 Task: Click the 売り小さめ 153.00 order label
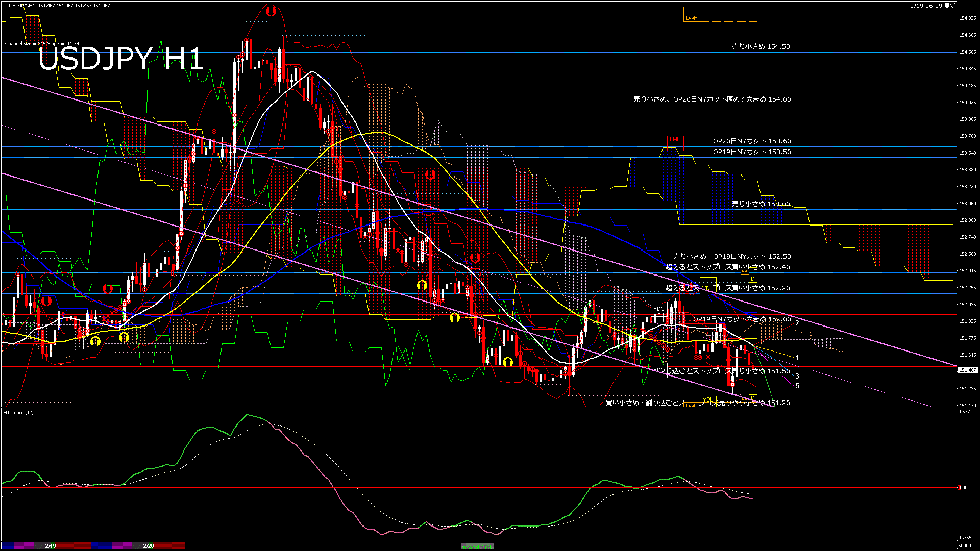coord(761,204)
